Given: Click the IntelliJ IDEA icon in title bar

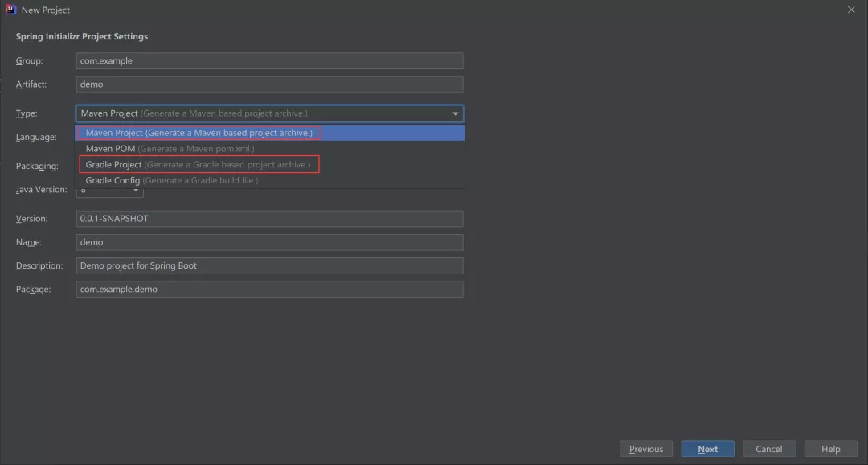Looking at the screenshot, I should pyautogui.click(x=10, y=10).
